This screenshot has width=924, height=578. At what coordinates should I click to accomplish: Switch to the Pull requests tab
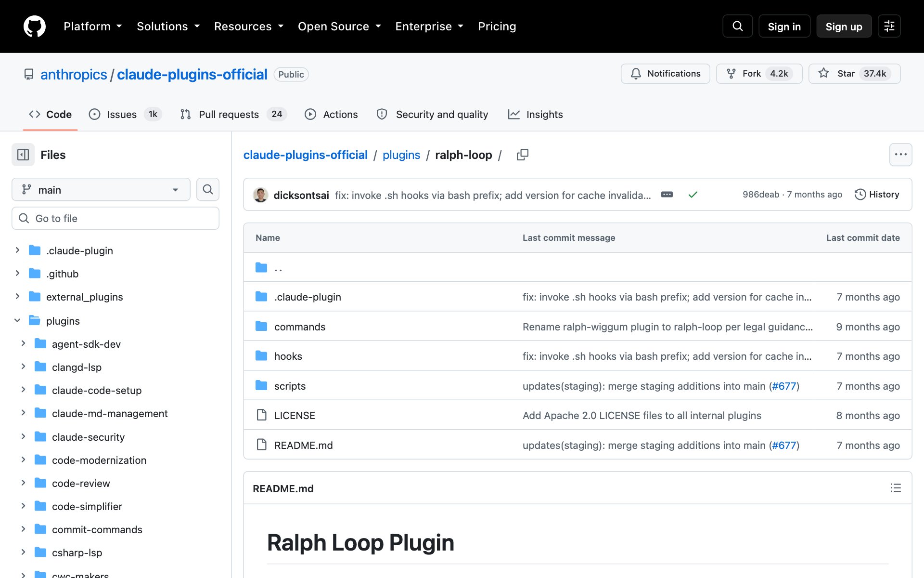point(233,114)
